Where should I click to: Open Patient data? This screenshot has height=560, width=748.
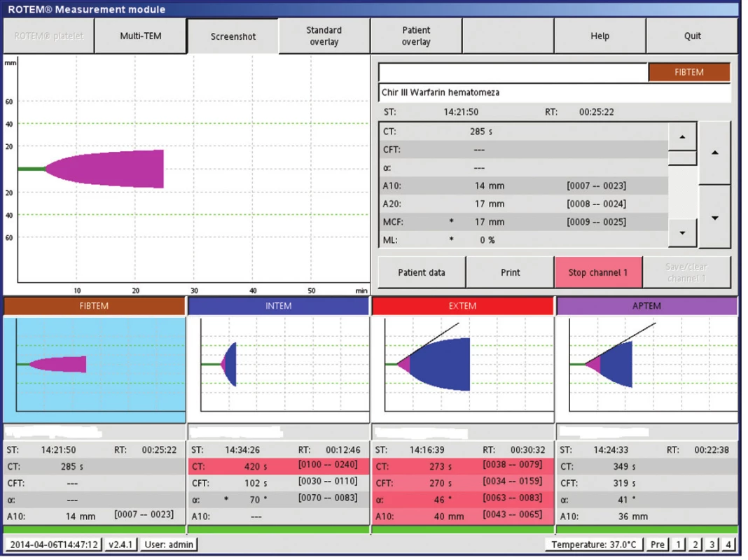(x=421, y=272)
